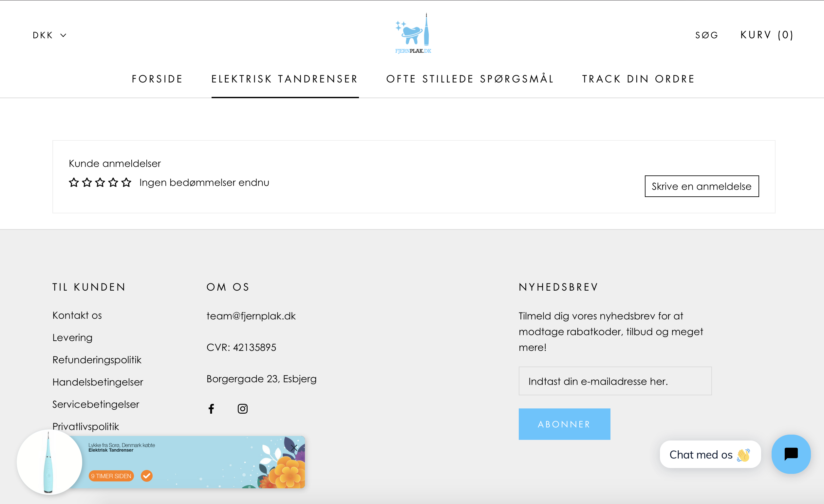Click the fifth rating star
This screenshot has width=824, height=504.
tap(126, 183)
